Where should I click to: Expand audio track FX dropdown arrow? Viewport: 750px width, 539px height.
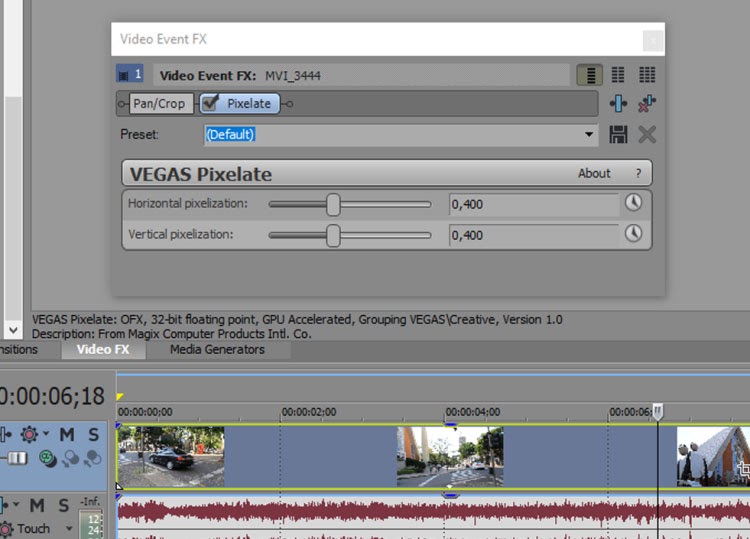(16, 504)
